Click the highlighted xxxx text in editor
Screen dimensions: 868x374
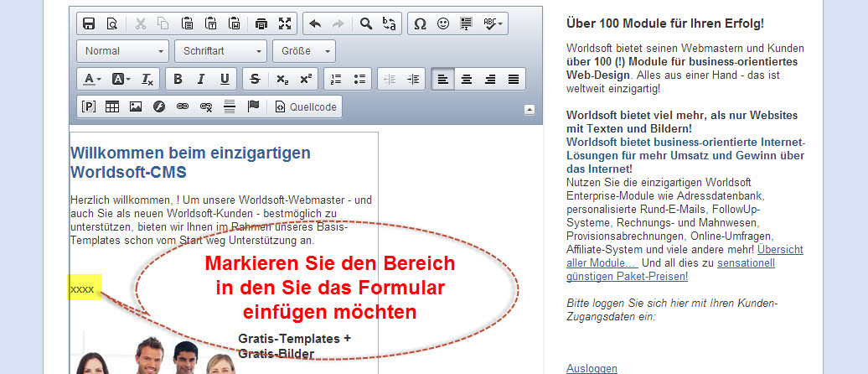point(82,288)
